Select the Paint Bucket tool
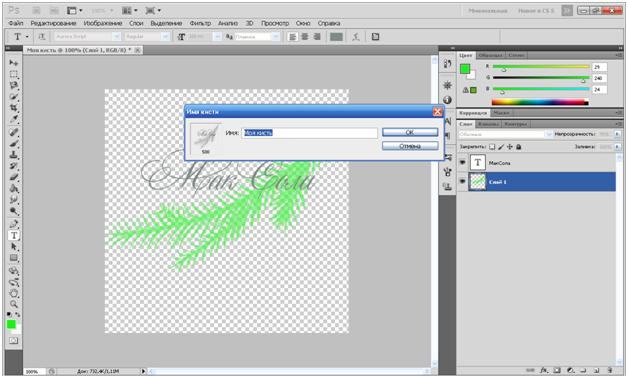 tap(14, 188)
